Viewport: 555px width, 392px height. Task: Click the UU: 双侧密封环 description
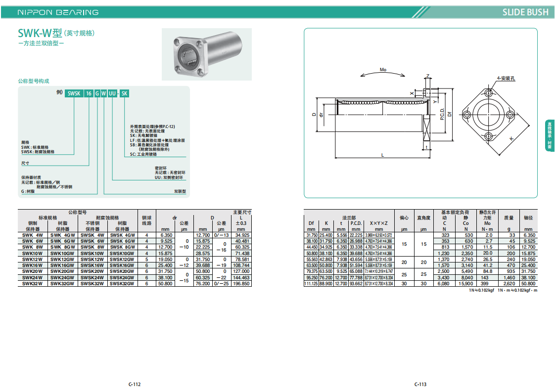[169, 177]
